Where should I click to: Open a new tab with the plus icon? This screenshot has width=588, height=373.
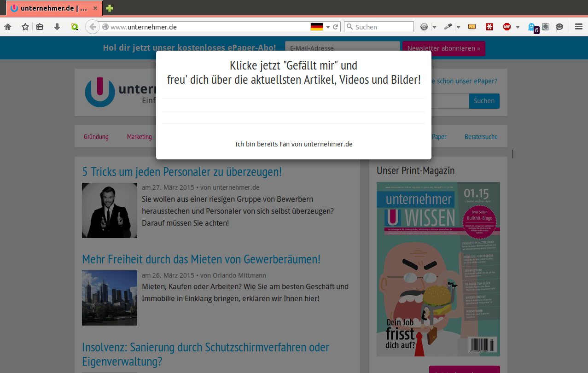tap(110, 8)
